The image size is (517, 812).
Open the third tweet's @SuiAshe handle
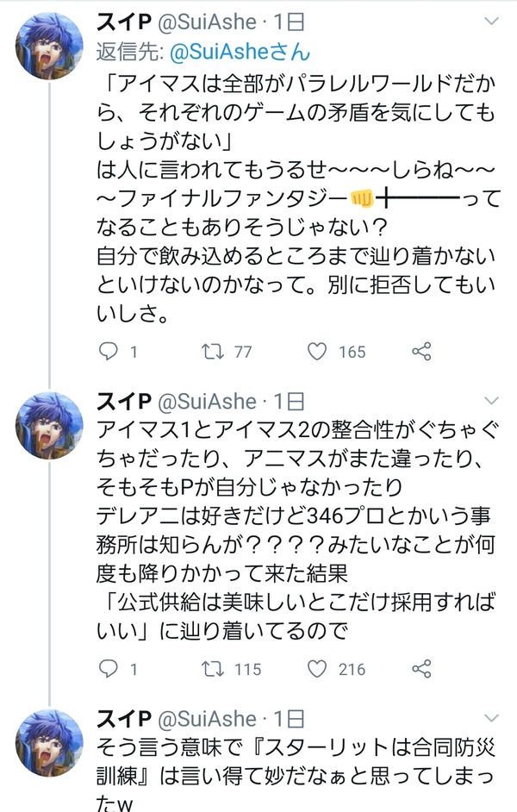(207, 719)
